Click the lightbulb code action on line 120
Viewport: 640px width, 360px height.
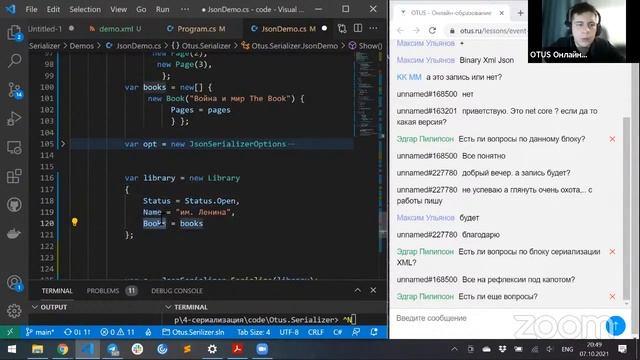pyautogui.click(x=74, y=222)
